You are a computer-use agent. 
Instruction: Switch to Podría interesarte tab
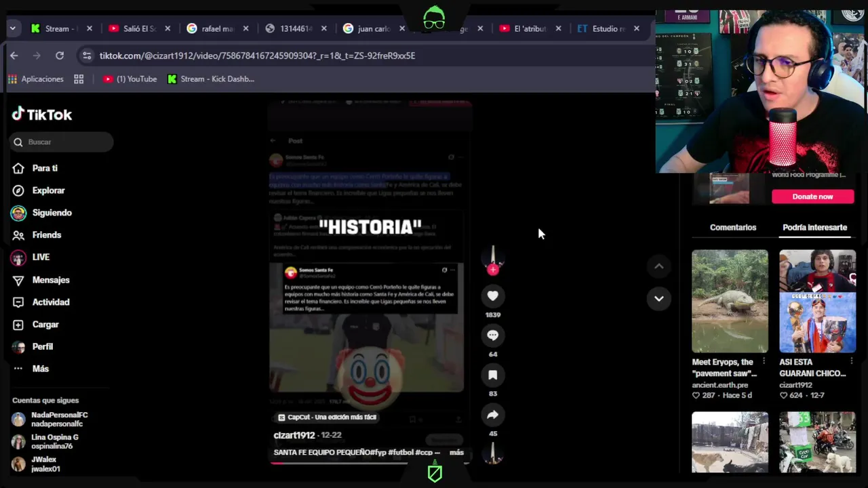coord(814,228)
